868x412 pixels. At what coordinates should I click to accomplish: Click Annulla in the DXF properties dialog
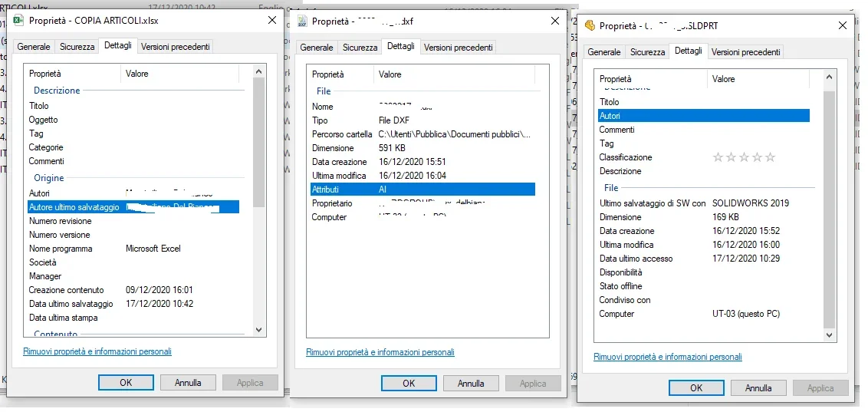(x=471, y=383)
